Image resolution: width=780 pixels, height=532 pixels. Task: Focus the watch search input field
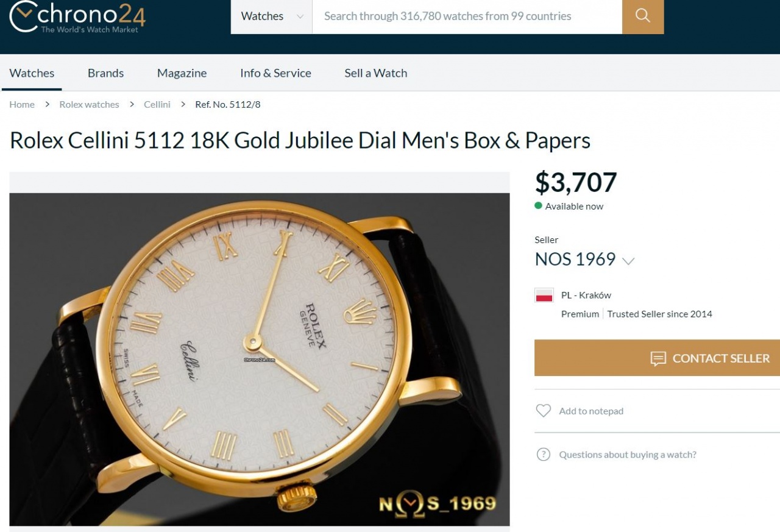467,16
